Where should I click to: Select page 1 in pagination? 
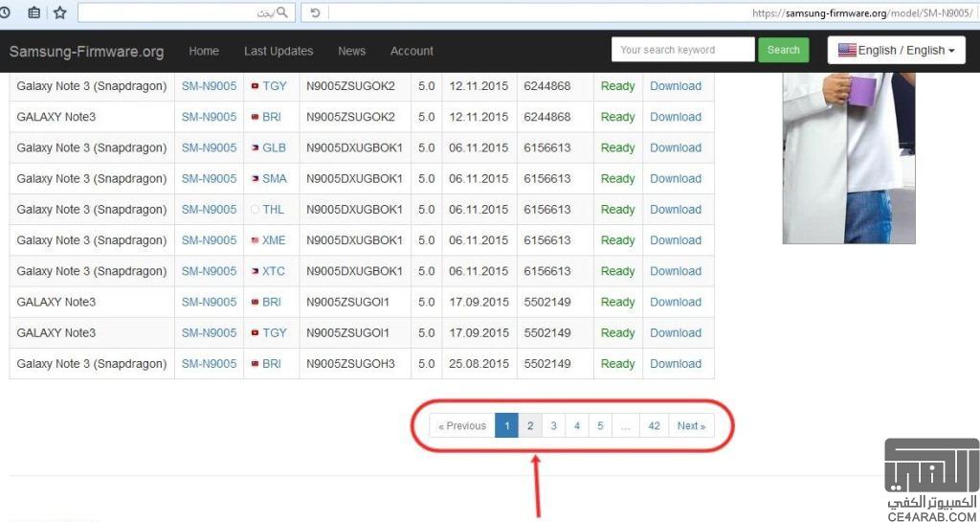pos(507,425)
